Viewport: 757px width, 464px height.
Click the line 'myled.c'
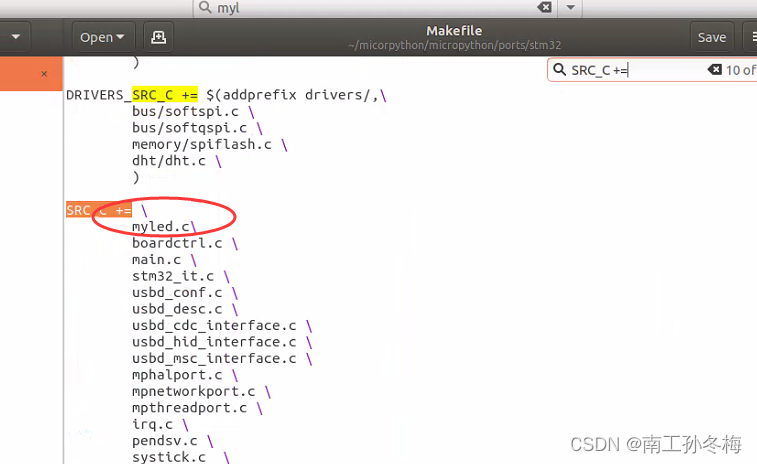tap(161, 226)
